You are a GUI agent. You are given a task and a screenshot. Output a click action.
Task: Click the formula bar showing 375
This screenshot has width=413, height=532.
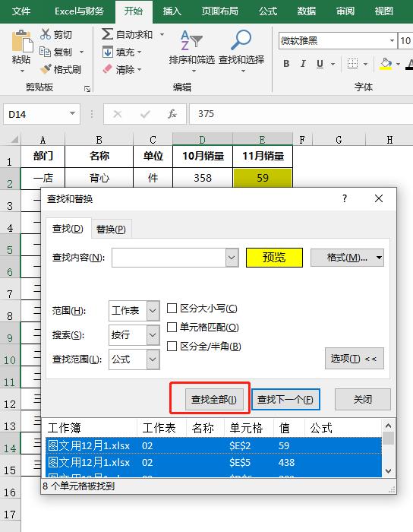[301, 114]
